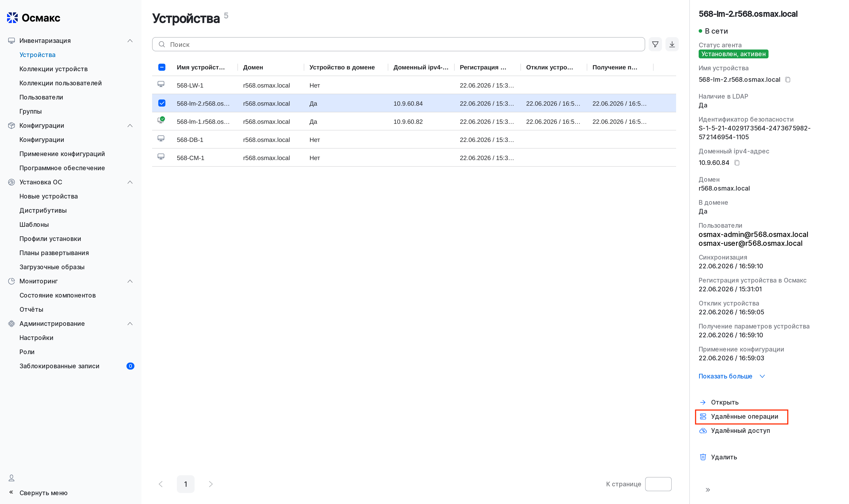The height and width of the screenshot is (504, 849).
Task: Open Роли
Action: coord(27,352)
